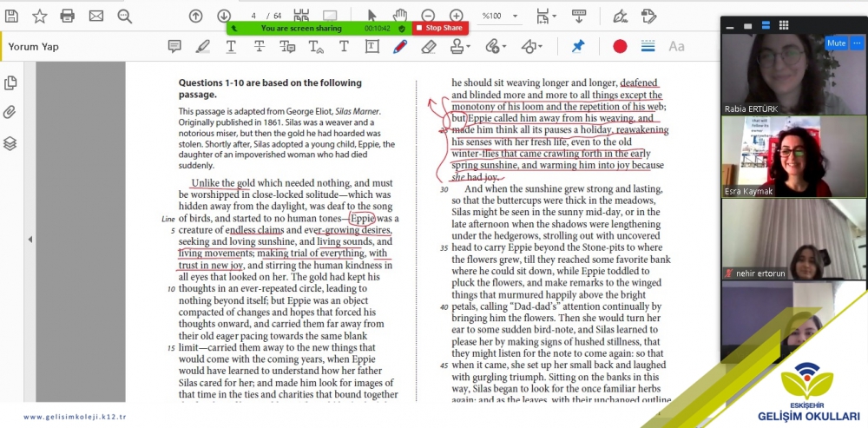The image size is (868, 428).
Task: Add a sticky note comment
Action: (174, 47)
